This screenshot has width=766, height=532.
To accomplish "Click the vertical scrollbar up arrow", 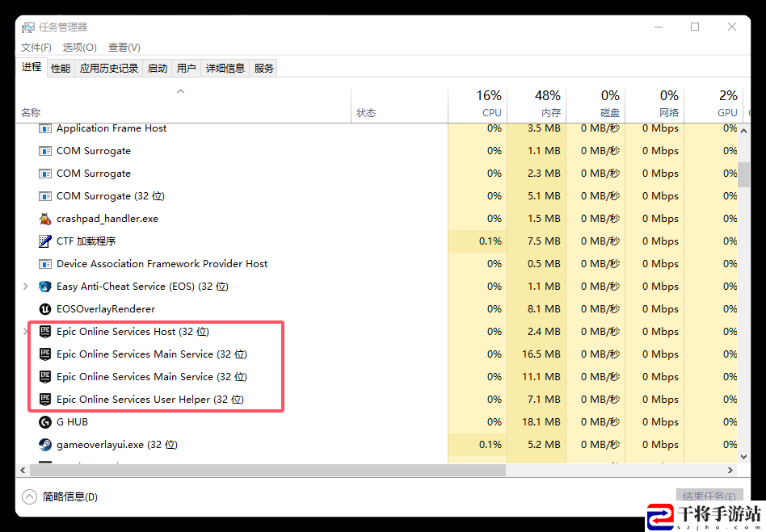I will [x=743, y=131].
